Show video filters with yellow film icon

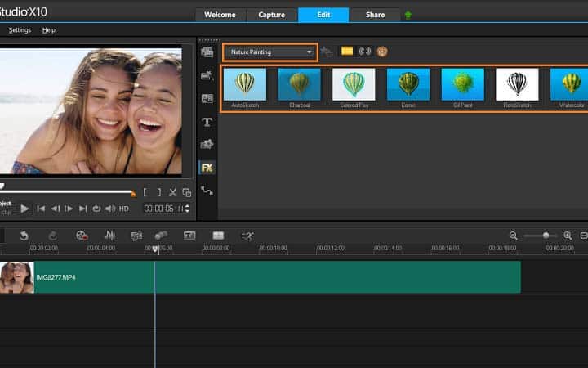(x=347, y=51)
